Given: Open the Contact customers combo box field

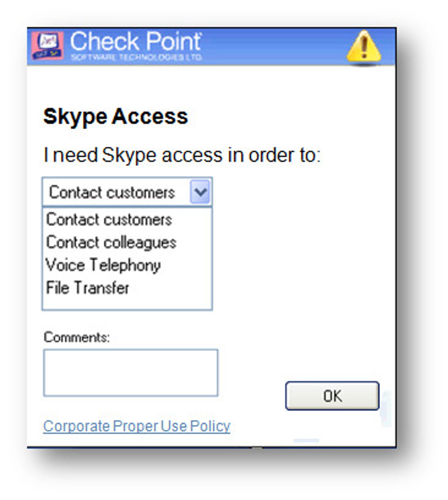Looking at the screenshot, I should (x=127, y=192).
